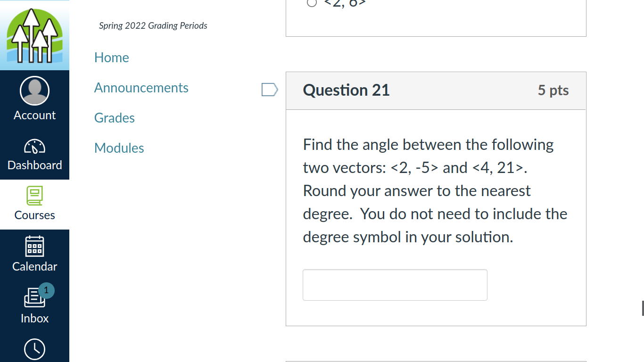The height and width of the screenshot is (362, 644).
Task: Open the Announcements page
Action: coord(141,87)
